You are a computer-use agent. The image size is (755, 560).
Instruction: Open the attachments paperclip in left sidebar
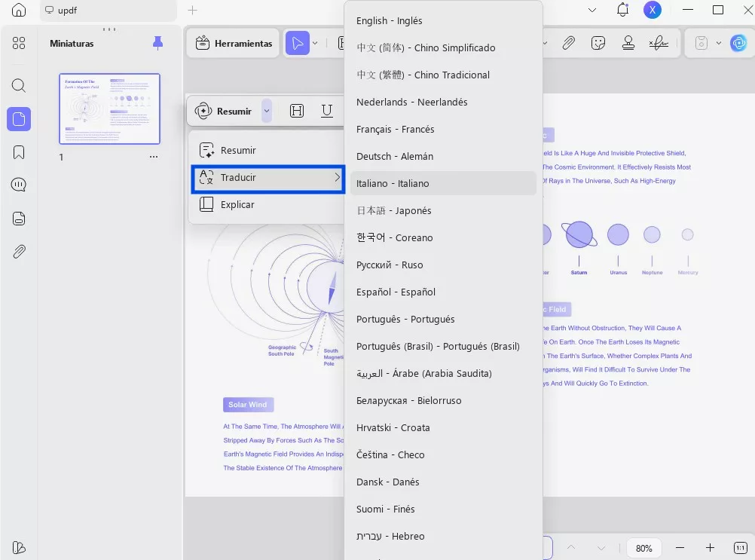pyautogui.click(x=19, y=251)
